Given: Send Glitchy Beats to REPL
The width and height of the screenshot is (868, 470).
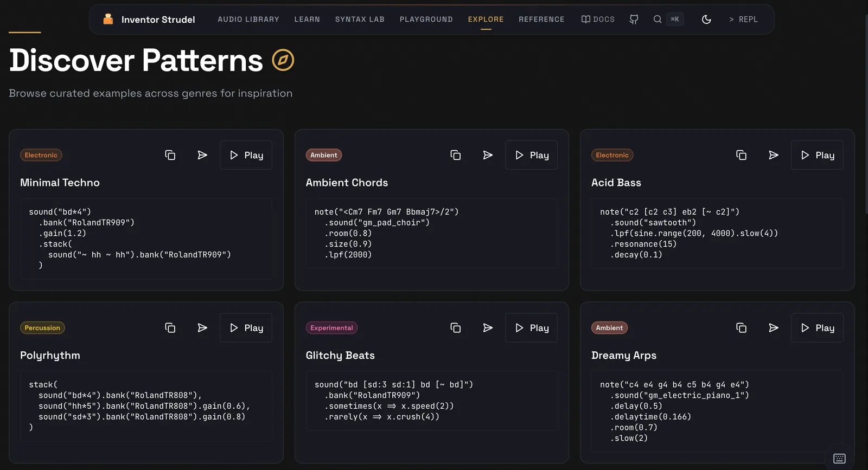Looking at the screenshot, I should [488, 328].
